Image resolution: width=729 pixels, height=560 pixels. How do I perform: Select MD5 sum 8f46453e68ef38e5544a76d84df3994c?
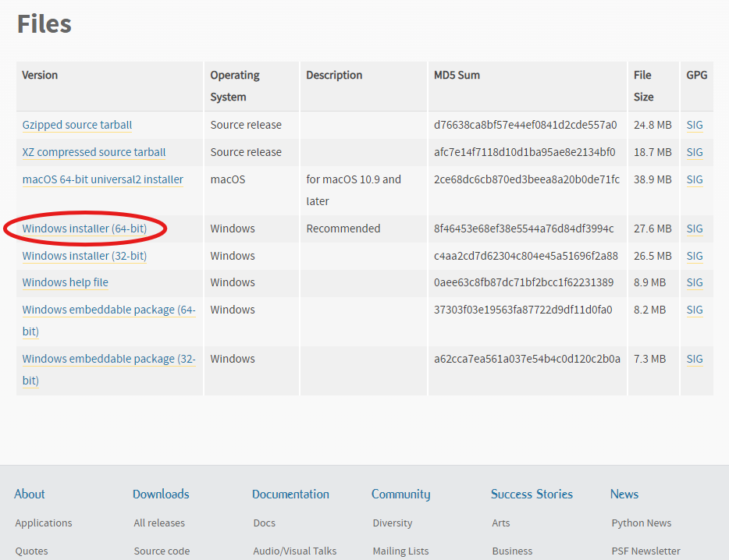pos(524,229)
